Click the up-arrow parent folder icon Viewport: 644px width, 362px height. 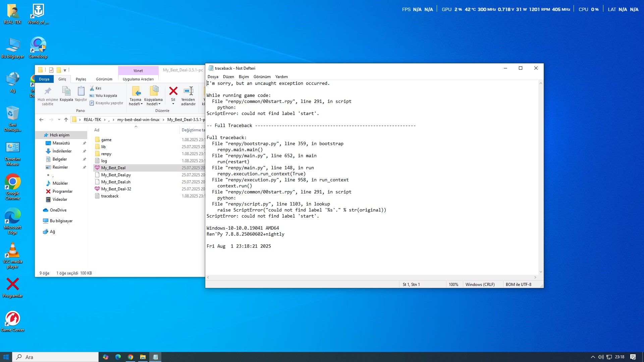[66, 120]
